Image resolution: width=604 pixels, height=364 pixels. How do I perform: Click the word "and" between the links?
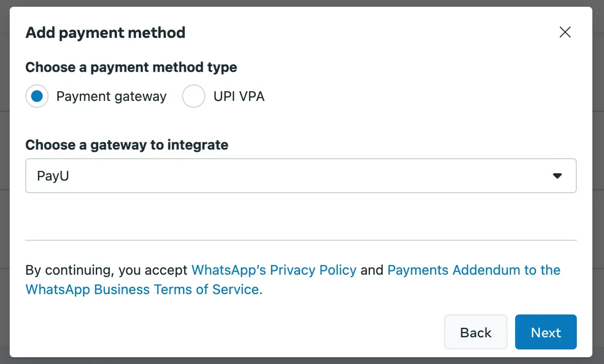[372, 270]
